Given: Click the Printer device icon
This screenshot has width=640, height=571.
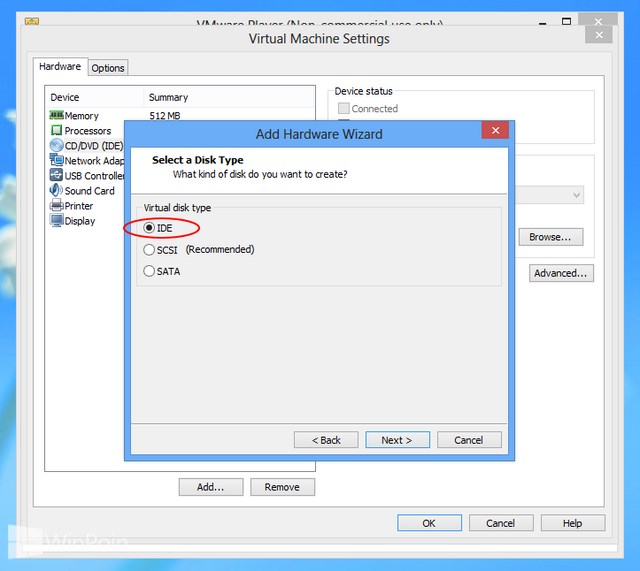Looking at the screenshot, I should pyautogui.click(x=56, y=205).
